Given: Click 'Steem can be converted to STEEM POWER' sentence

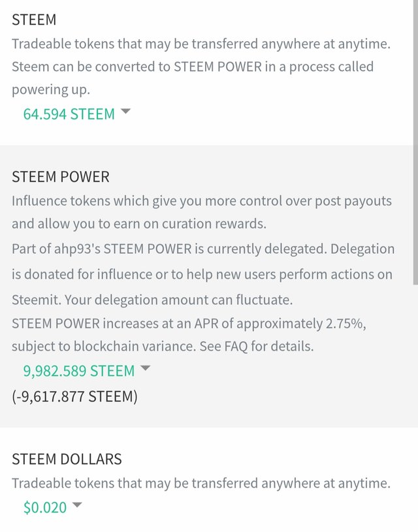Looking at the screenshot, I should 137,67.
